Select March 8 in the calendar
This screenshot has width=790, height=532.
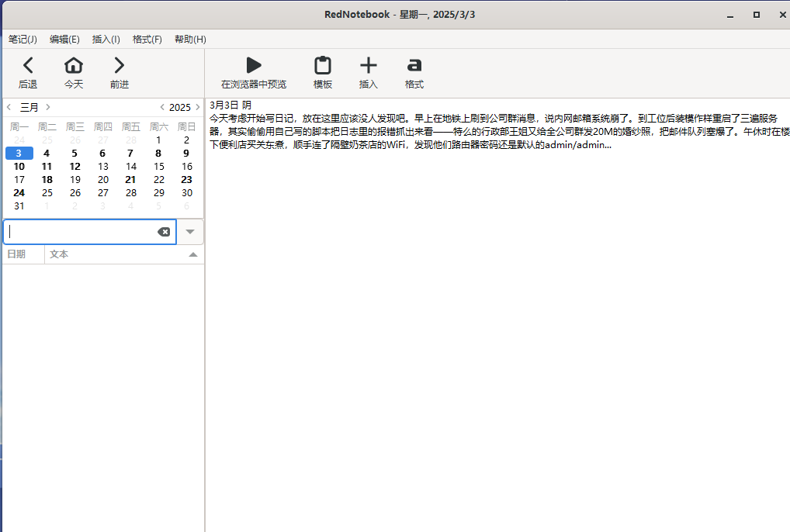click(158, 153)
